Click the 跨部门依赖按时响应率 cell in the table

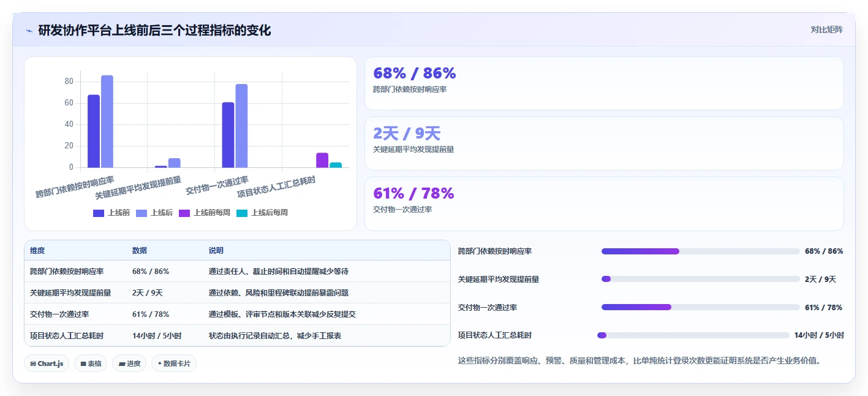pos(67,271)
